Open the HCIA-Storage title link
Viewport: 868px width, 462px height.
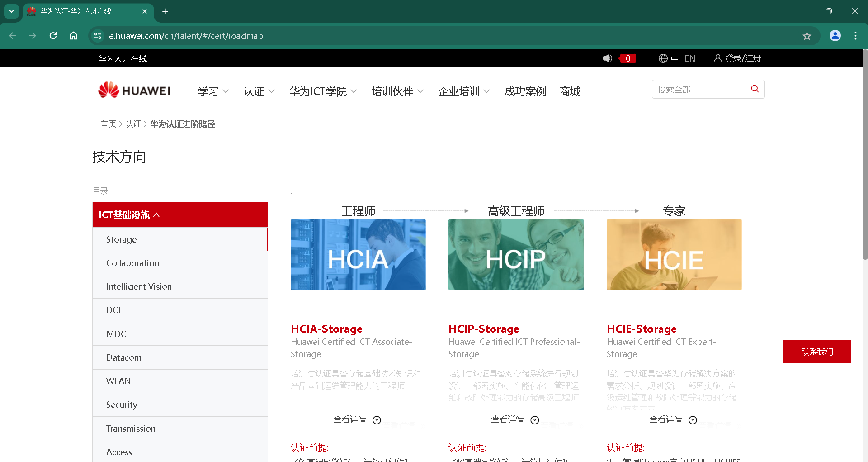tap(326, 329)
